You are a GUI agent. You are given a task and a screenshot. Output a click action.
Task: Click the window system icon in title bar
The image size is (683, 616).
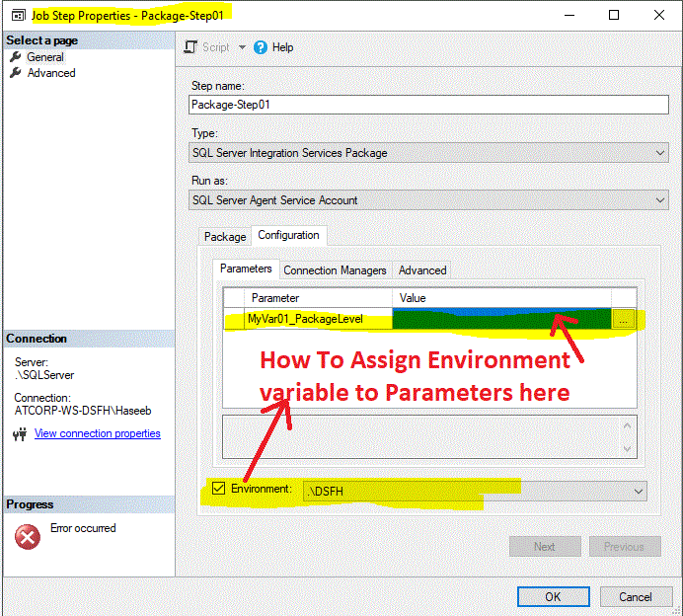(18, 16)
